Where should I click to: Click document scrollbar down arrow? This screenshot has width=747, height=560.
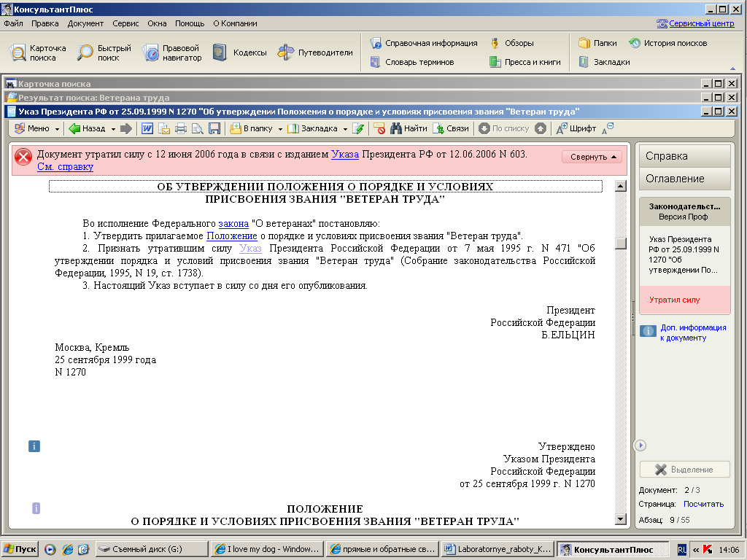coord(620,519)
